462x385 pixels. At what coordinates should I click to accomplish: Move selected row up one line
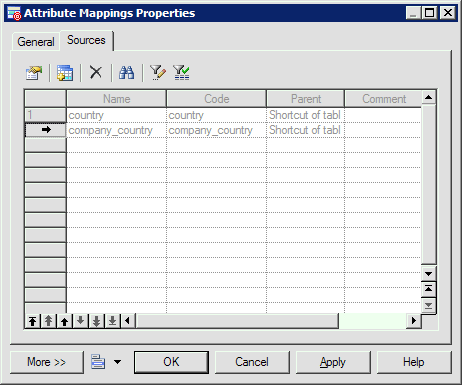pyautogui.click(x=65, y=321)
